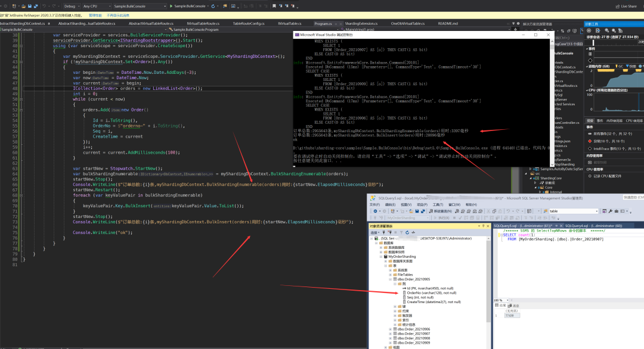Click the wrench properties icon in the SSMS toolbar
The width and height of the screenshot is (644, 349).
611,211
